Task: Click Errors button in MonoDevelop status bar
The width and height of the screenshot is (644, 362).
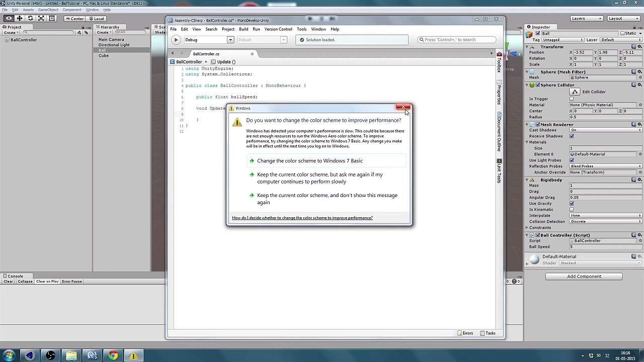Action: pyautogui.click(x=465, y=333)
